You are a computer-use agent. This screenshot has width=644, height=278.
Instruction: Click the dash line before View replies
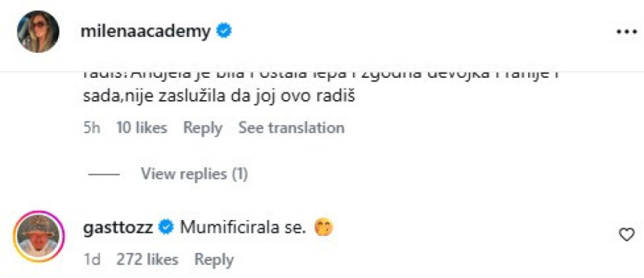pyautogui.click(x=104, y=174)
